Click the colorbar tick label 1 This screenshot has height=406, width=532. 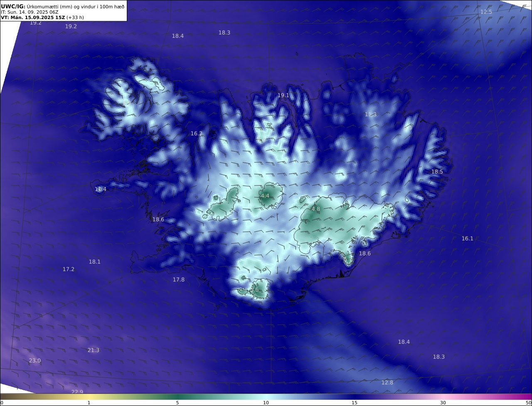(x=89, y=403)
